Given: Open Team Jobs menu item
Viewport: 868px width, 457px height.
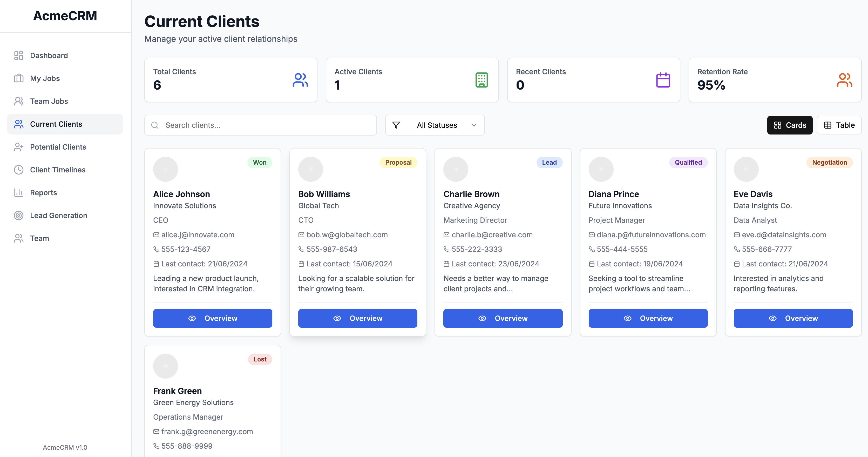Looking at the screenshot, I should click(65, 102).
